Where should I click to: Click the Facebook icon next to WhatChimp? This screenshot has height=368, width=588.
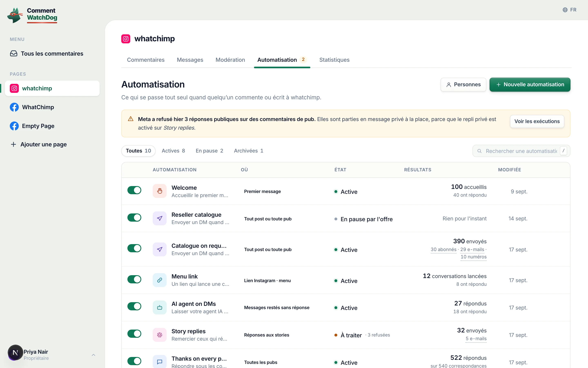[14, 107]
